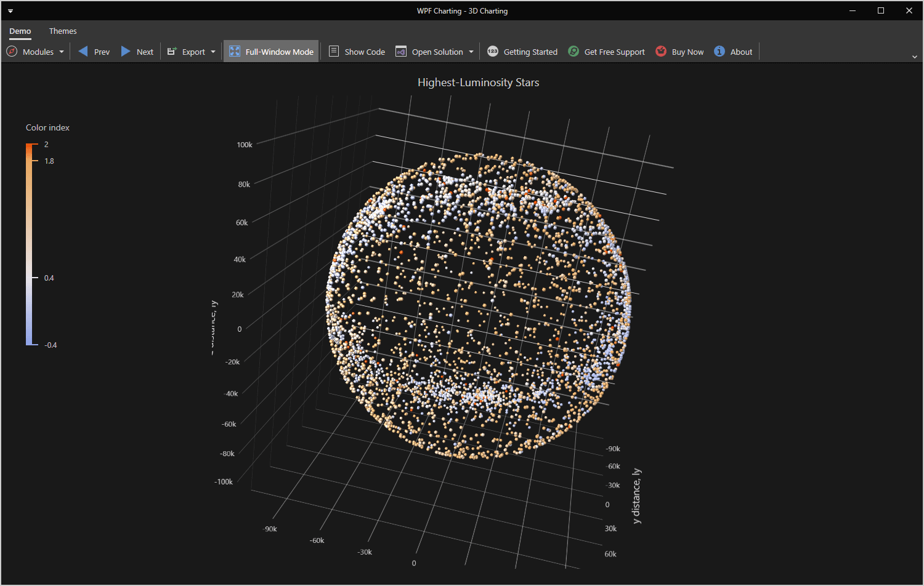Image resolution: width=924 pixels, height=586 pixels.
Task: Open Getting Started guide icon
Action: [x=493, y=52]
